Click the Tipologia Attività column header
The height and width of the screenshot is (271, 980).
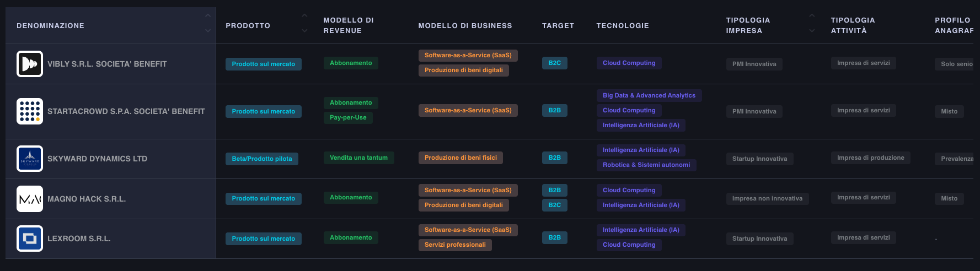(x=853, y=25)
